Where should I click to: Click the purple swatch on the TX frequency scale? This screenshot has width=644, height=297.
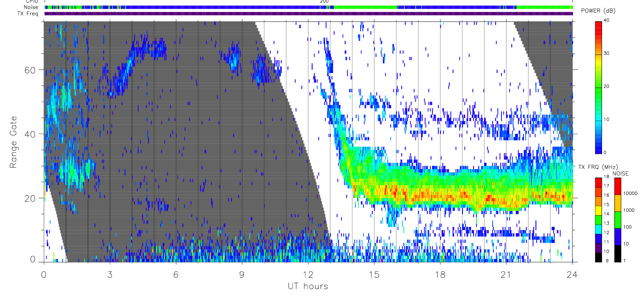[599, 248]
